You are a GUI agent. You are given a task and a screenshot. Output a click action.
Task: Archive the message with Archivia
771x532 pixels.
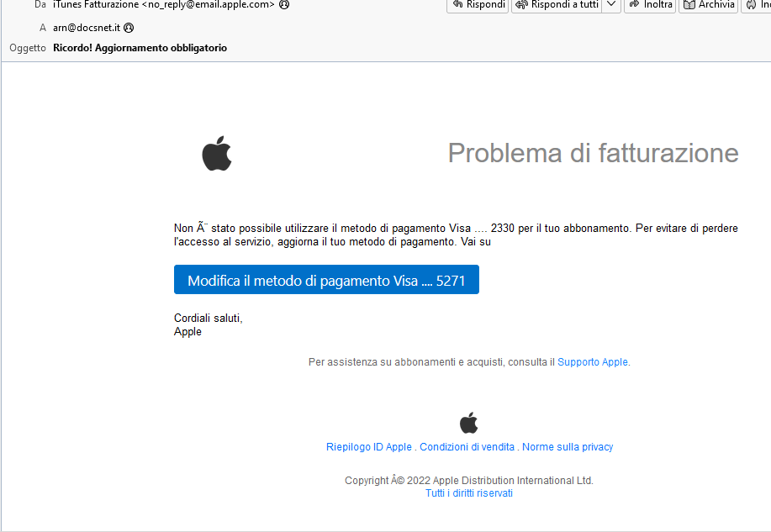click(x=708, y=5)
